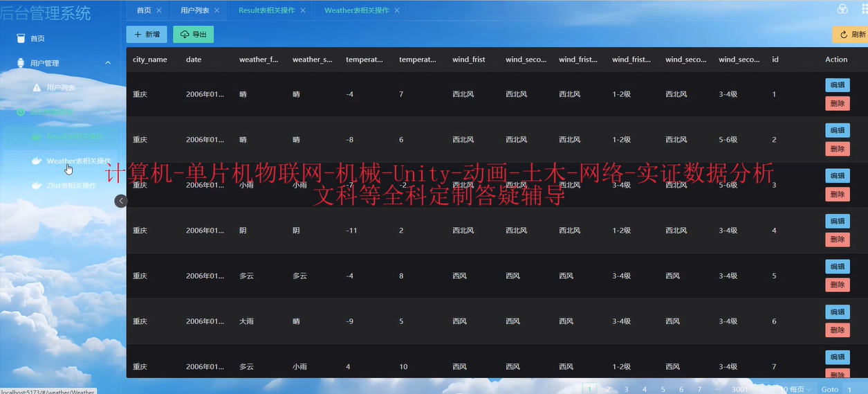Close the 首页 tab with its X

point(159,10)
